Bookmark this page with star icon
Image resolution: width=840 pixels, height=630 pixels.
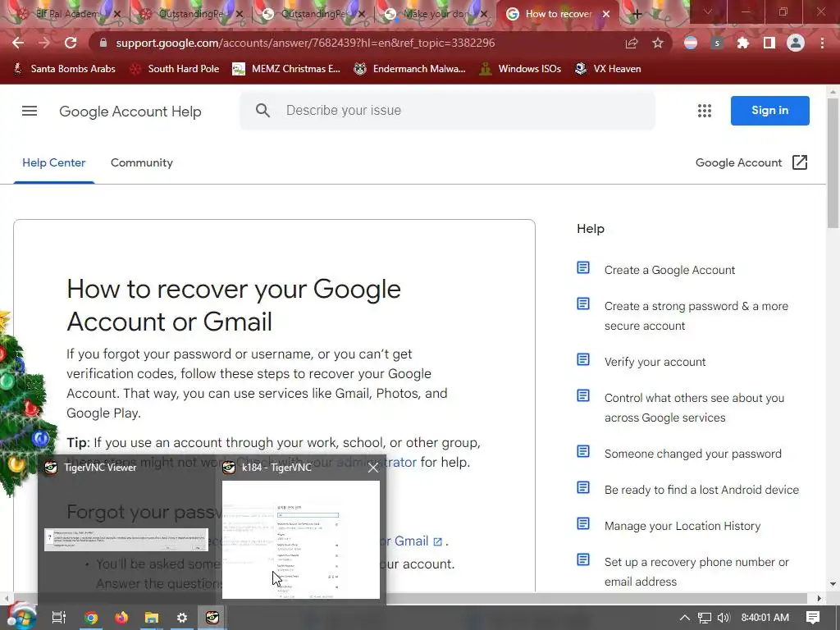tap(658, 43)
